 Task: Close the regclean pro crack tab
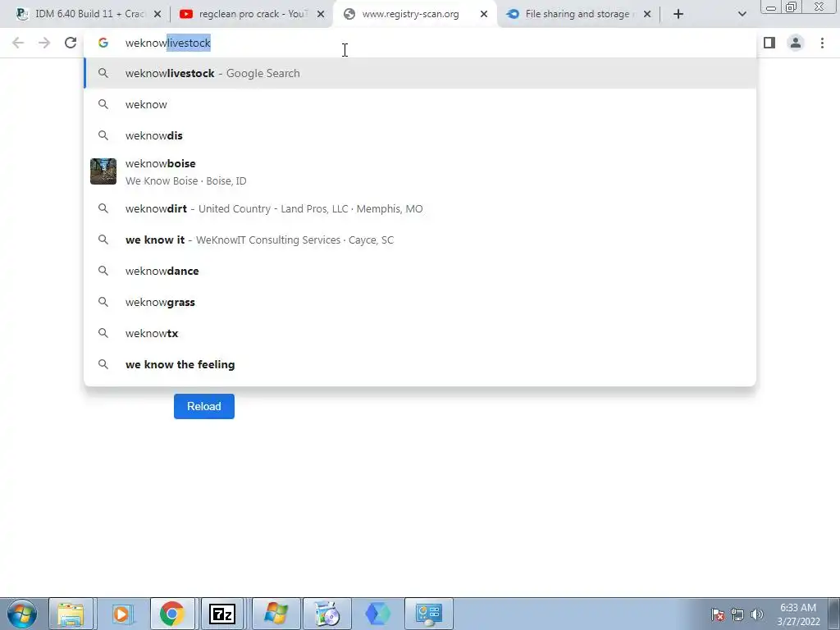coord(321,15)
